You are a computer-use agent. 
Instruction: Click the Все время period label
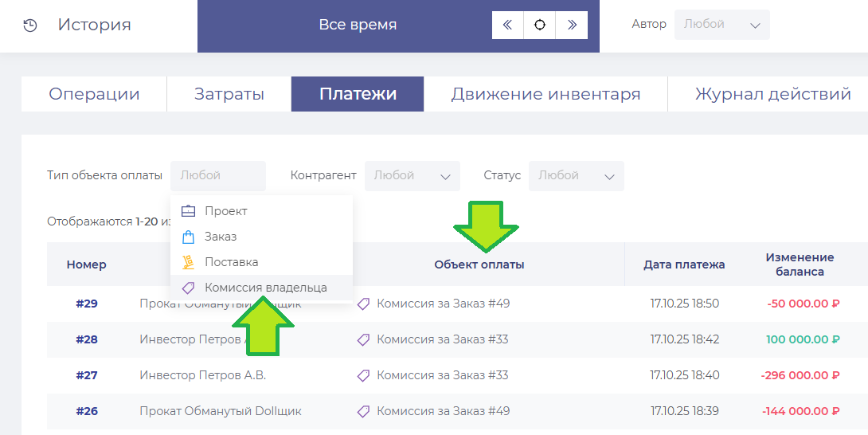[x=358, y=25]
